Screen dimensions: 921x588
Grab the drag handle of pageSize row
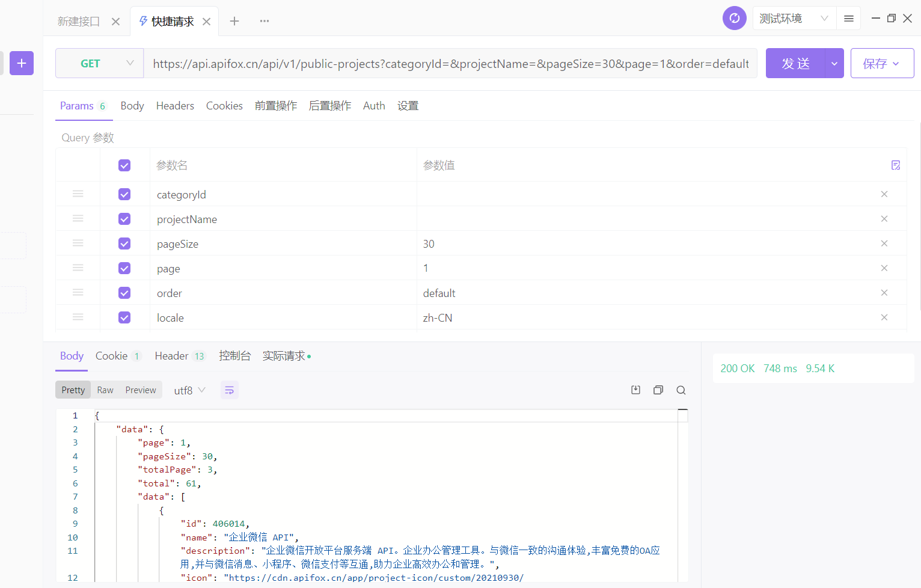coord(78,243)
